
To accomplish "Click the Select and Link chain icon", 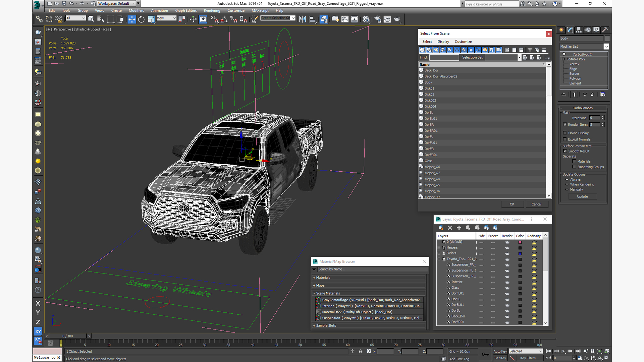I will [39, 19].
